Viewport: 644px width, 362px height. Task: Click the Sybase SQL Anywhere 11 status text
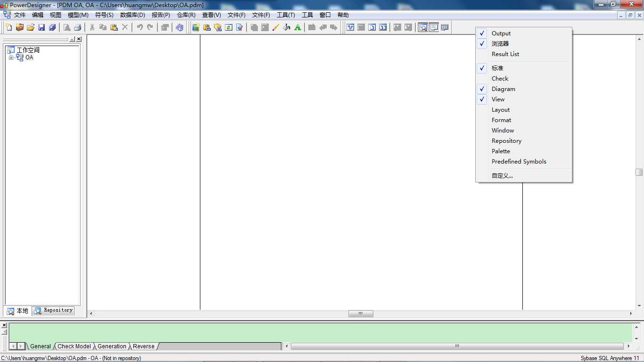coord(610,358)
